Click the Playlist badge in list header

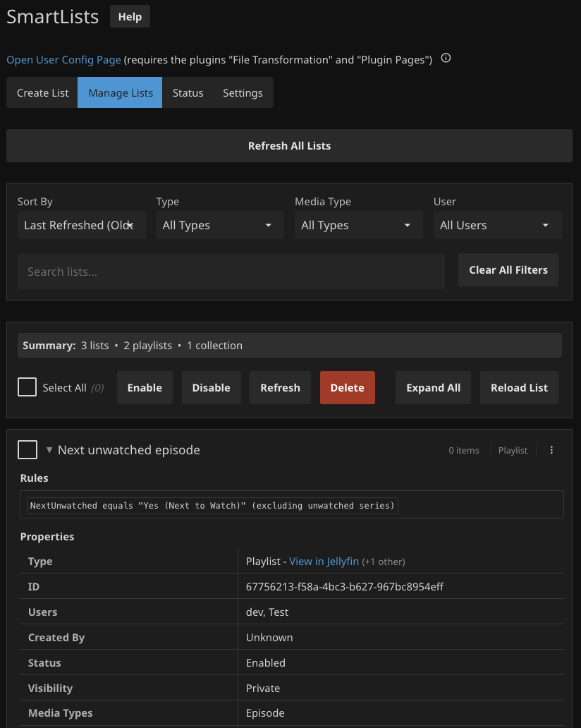(x=513, y=450)
